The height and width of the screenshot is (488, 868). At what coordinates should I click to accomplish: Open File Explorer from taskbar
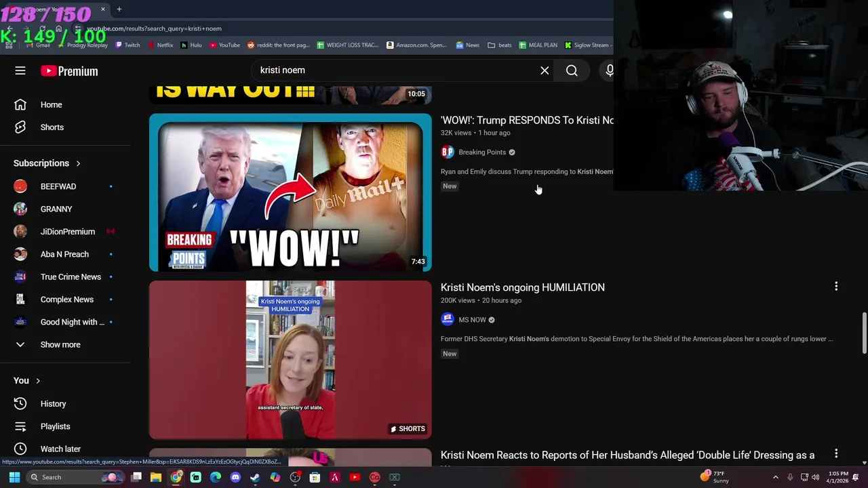156,477
